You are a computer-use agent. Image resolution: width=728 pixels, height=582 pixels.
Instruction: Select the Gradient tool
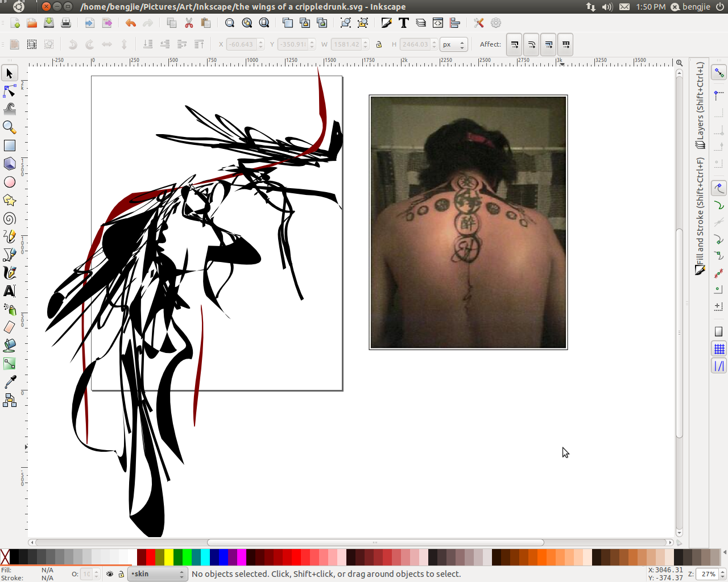[x=10, y=364]
